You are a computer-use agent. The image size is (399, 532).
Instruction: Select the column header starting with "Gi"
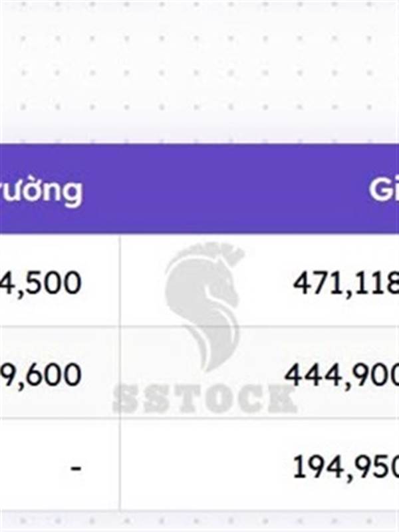coord(384,189)
